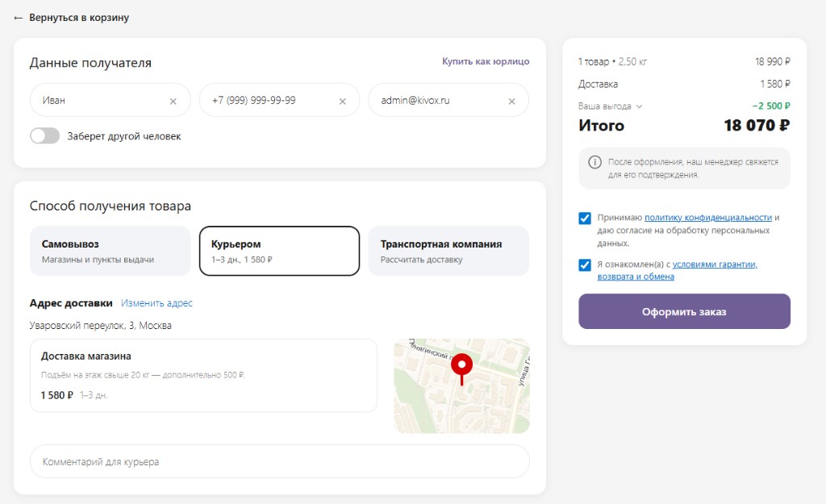Focus the name input containing Иван
This screenshot has width=826, height=504.
(x=110, y=100)
